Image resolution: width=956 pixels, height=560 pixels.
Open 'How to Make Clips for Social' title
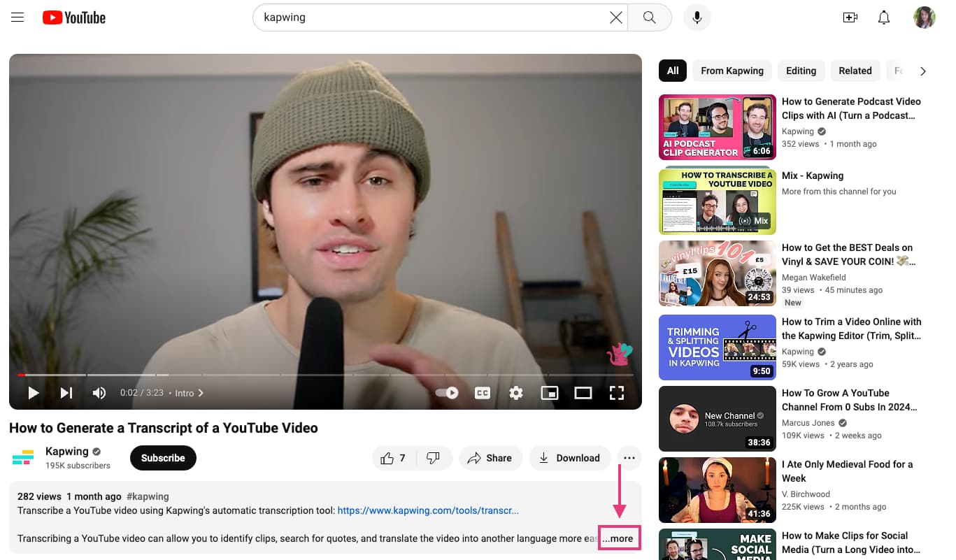pyautogui.click(x=851, y=543)
